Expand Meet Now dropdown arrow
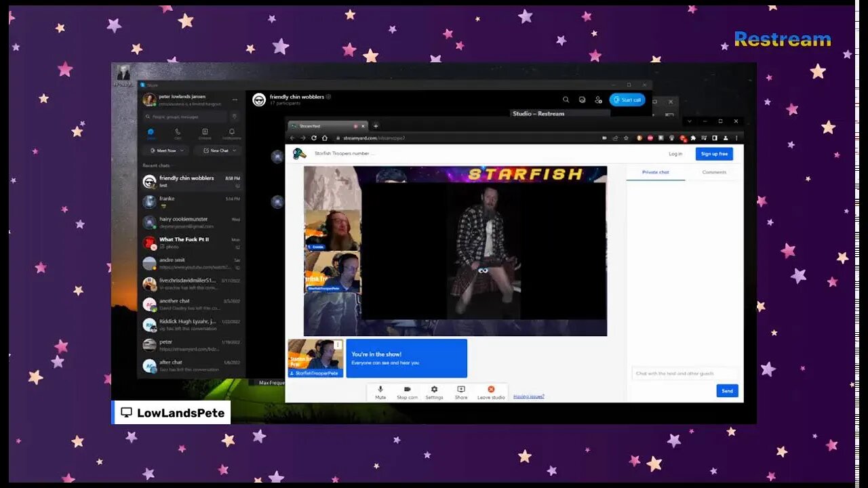Image resolution: width=868 pixels, height=488 pixels. (x=183, y=150)
